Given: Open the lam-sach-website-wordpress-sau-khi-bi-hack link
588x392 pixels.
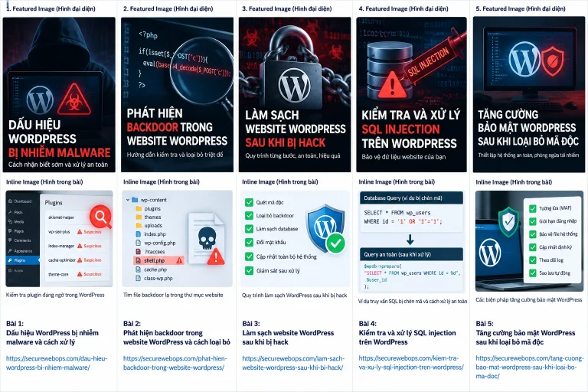Looking at the screenshot, I should coord(293,363).
